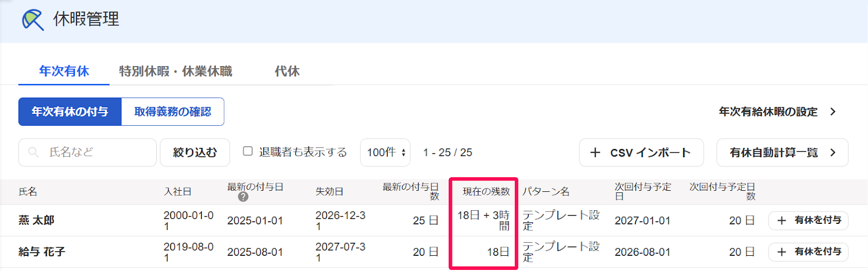868x271 pixels.
Task: Click the 氏名 column header
Action: (28, 192)
